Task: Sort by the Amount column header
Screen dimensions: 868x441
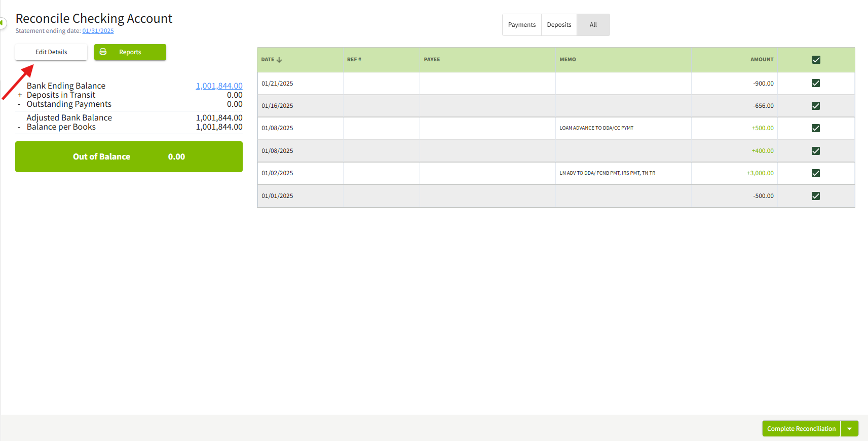Action: [x=762, y=60]
